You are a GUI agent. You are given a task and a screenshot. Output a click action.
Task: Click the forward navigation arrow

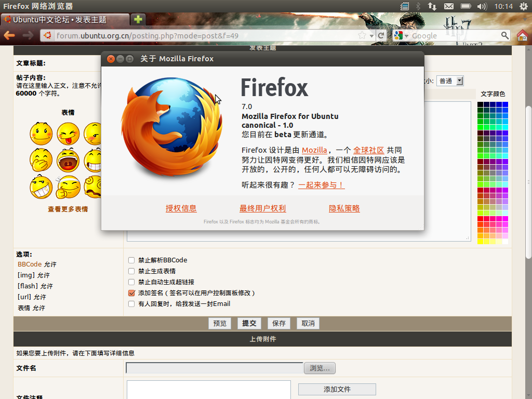tap(28, 35)
